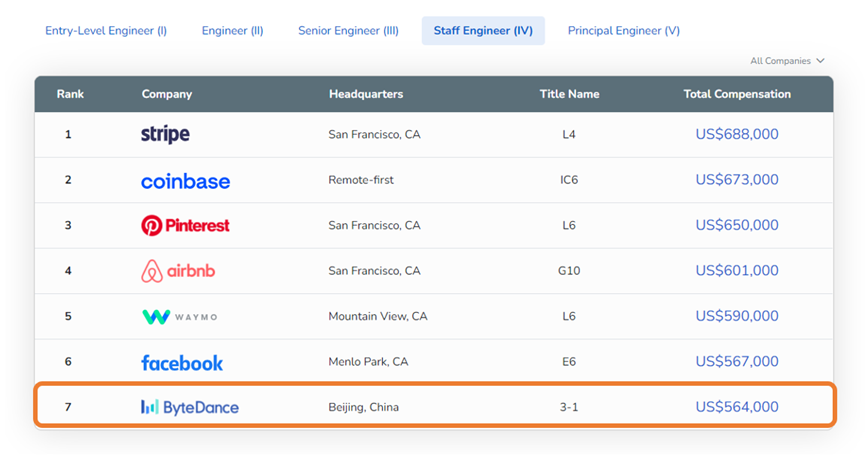Image resolution: width=865 pixels, height=464 pixels.
Task: Click the ByteDance logo
Action: tap(190, 407)
